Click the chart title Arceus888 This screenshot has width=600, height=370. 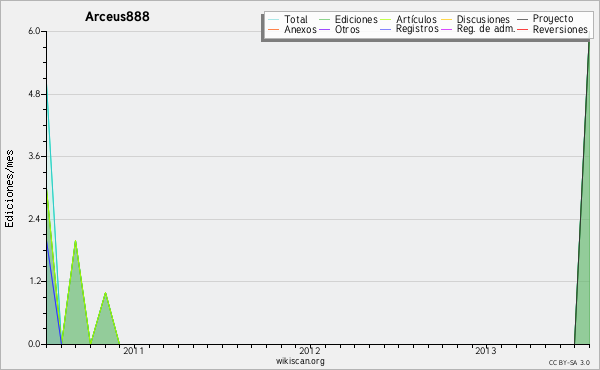117,17
